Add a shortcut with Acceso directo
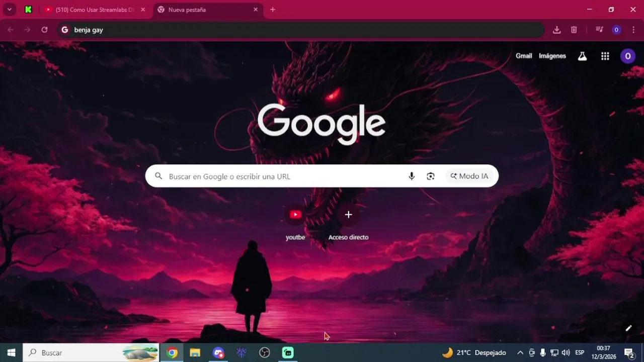Screen dimensions: 644x362 pos(348,222)
